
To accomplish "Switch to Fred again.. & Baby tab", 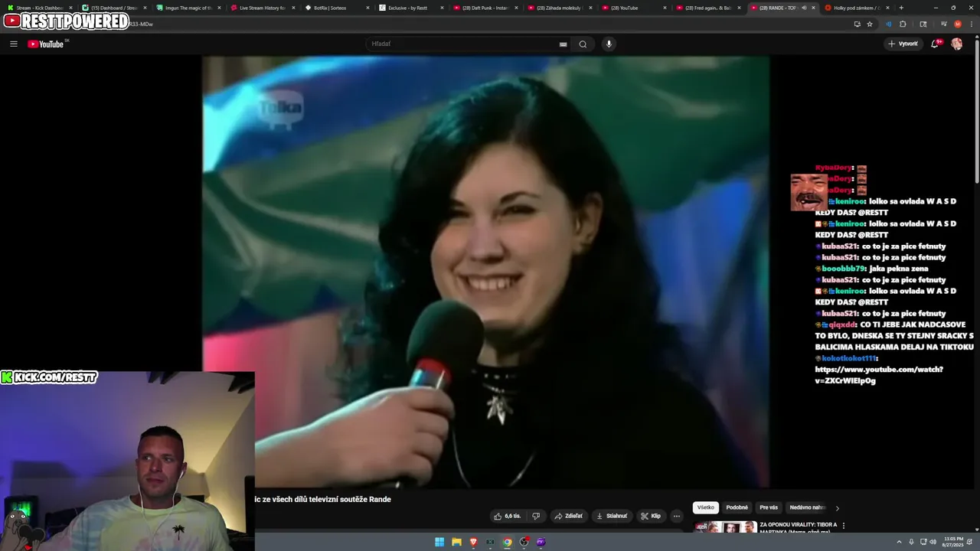I will coord(707,8).
